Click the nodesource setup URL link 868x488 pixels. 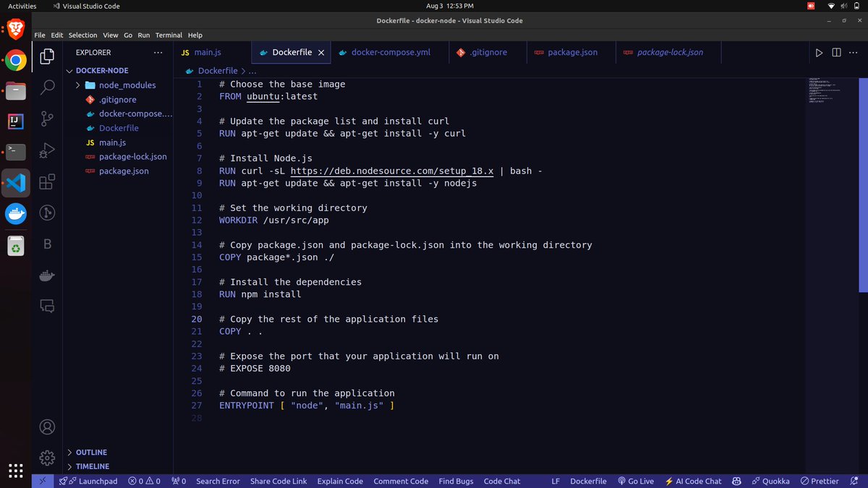tap(391, 171)
